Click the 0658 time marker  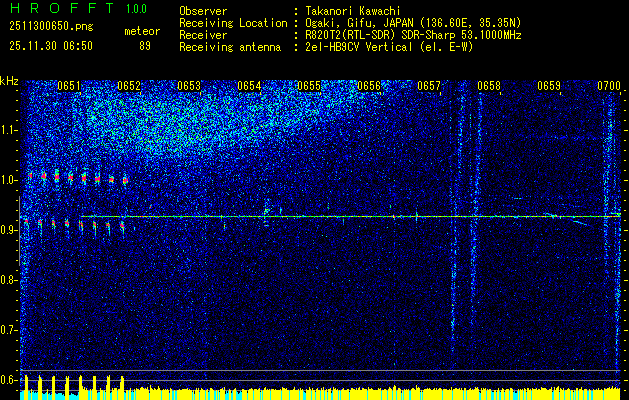pos(489,86)
